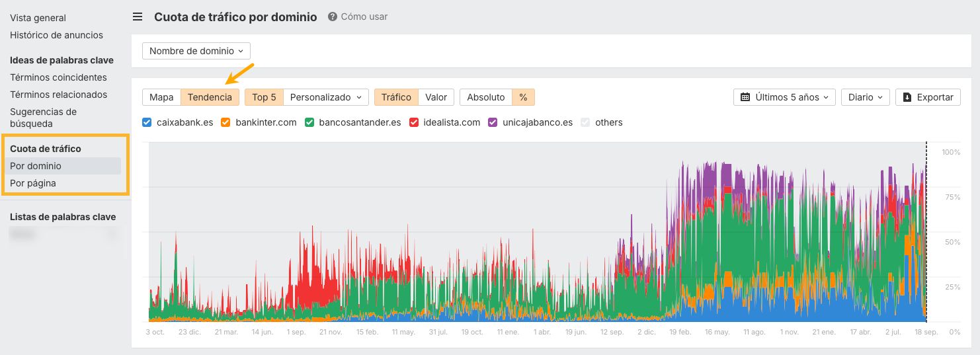Click the hamburger menu icon
Viewport: 980px width, 355px height.
138,17
